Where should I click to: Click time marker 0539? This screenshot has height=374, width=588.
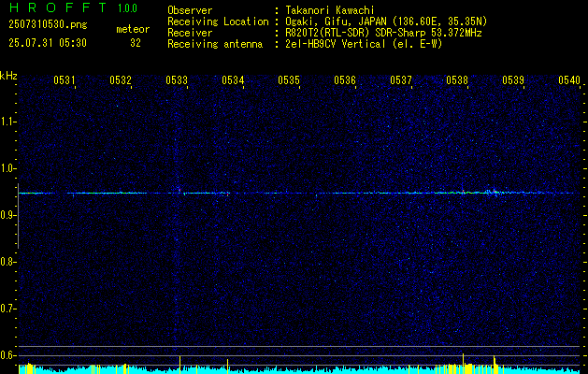point(513,79)
